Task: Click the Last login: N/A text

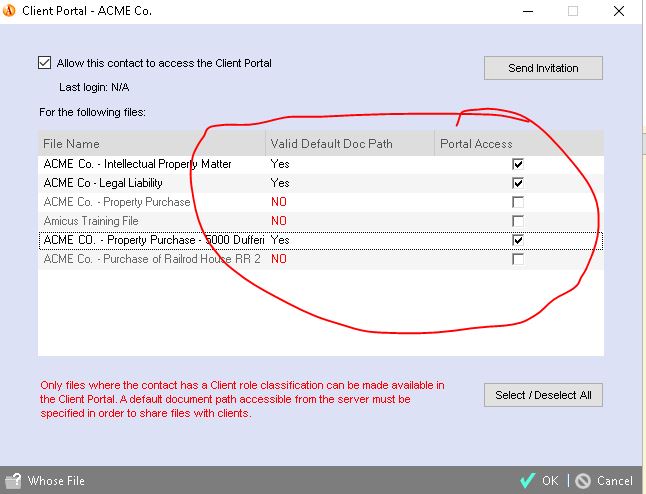Action: coord(94,87)
